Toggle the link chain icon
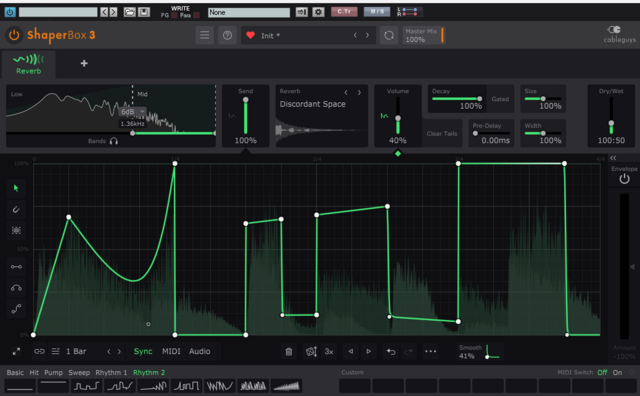 (x=39, y=352)
